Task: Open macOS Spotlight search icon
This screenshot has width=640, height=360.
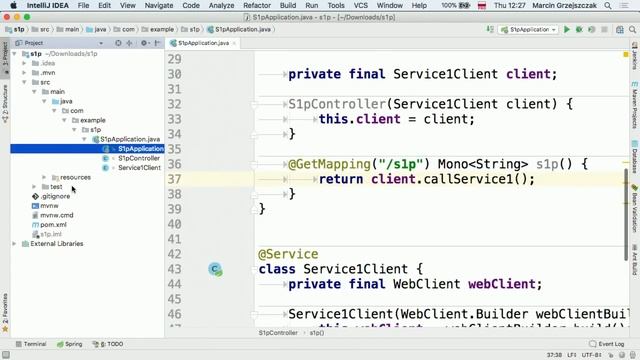Action: pyautogui.click(x=608, y=6)
